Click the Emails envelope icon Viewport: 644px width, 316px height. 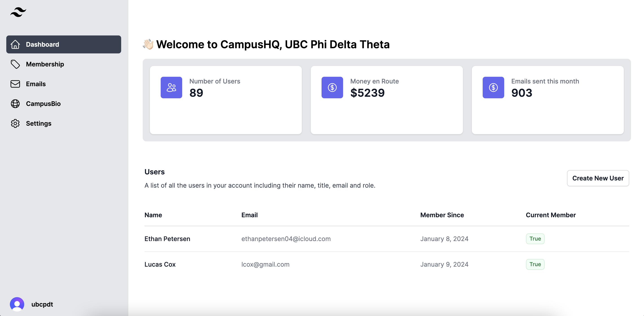(x=15, y=84)
